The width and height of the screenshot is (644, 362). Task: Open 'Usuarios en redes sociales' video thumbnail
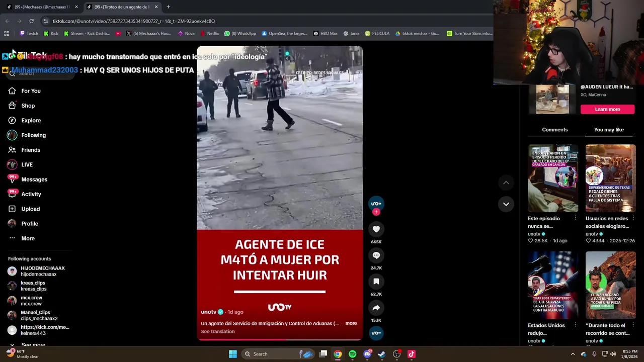tap(610, 178)
